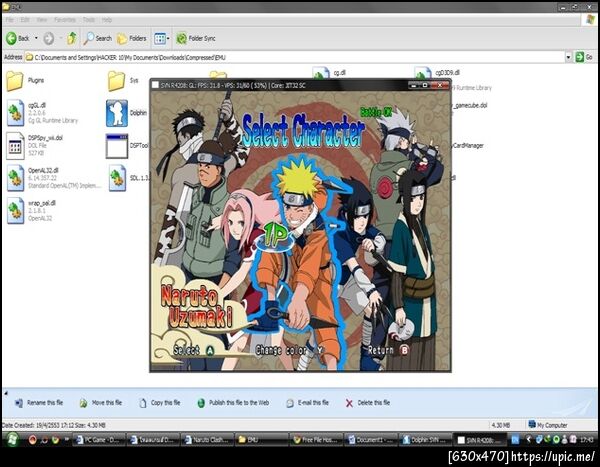
Task: Open the View menu
Action: tap(42, 20)
